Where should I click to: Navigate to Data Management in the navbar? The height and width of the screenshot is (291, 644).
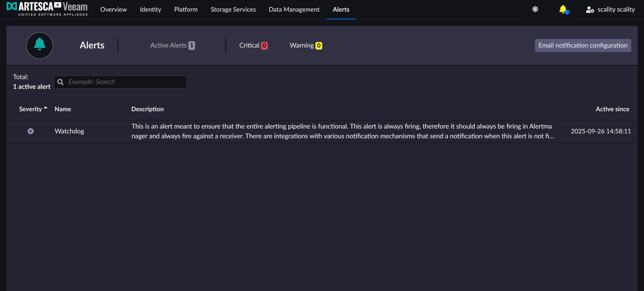coord(294,10)
